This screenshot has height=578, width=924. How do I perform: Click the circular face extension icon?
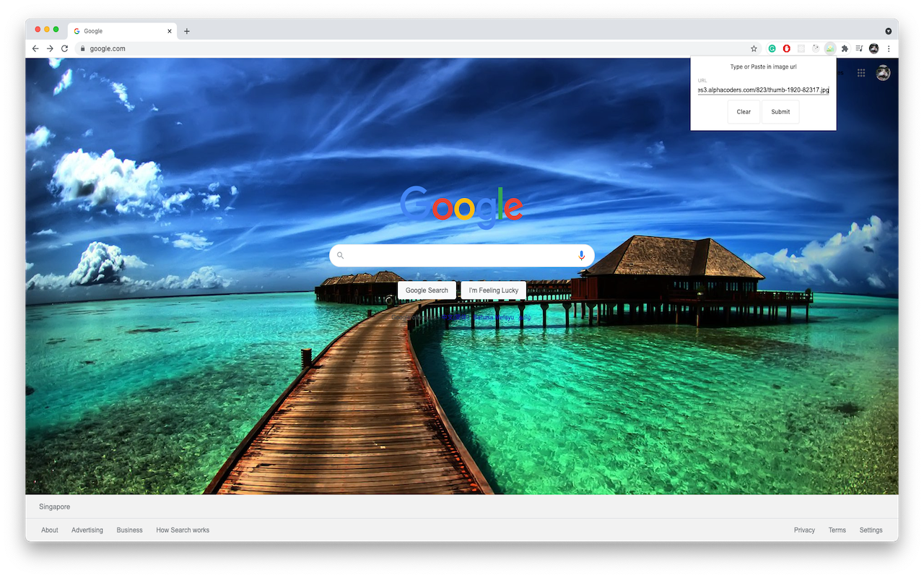(x=815, y=48)
